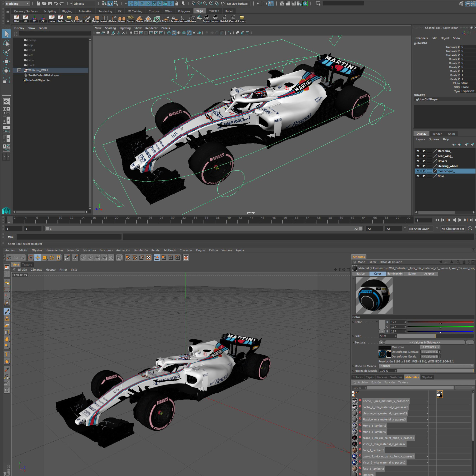Viewport: 476px width, 476px height.
Task: Open the Modeling menu set dropdown
Action: [17, 3]
